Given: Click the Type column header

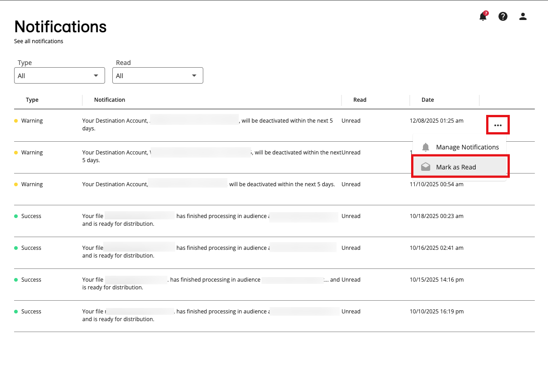Looking at the screenshot, I should tap(32, 100).
